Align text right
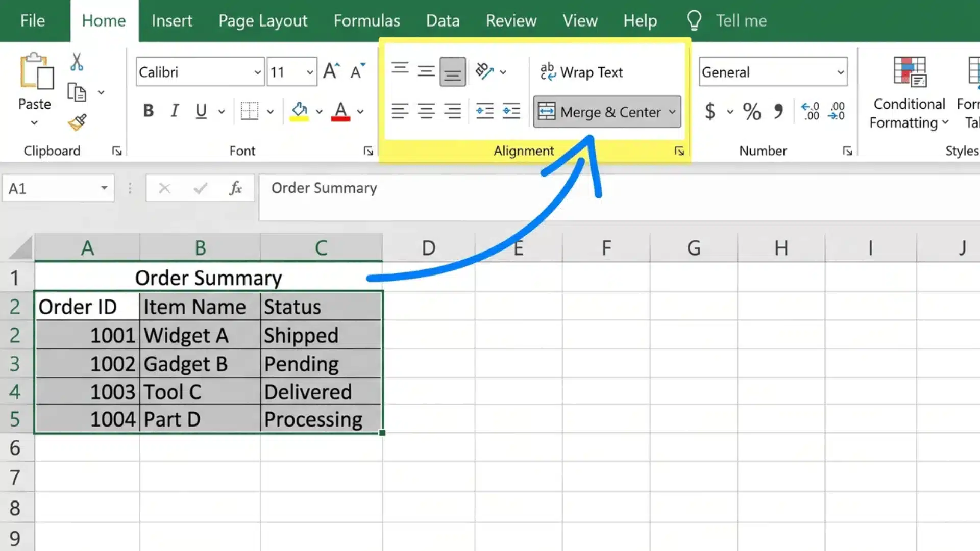The width and height of the screenshot is (980, 551). click(452, 111)
